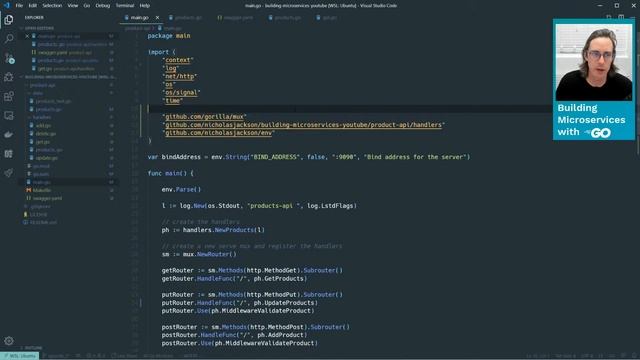Open add.go in handlers folder
Image resolution: width=640 pixels, height=360 pixels.
(x=43, y=125)
